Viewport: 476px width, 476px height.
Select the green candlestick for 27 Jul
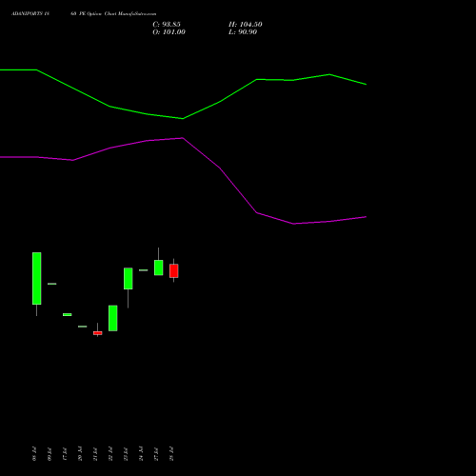point(159,268)
